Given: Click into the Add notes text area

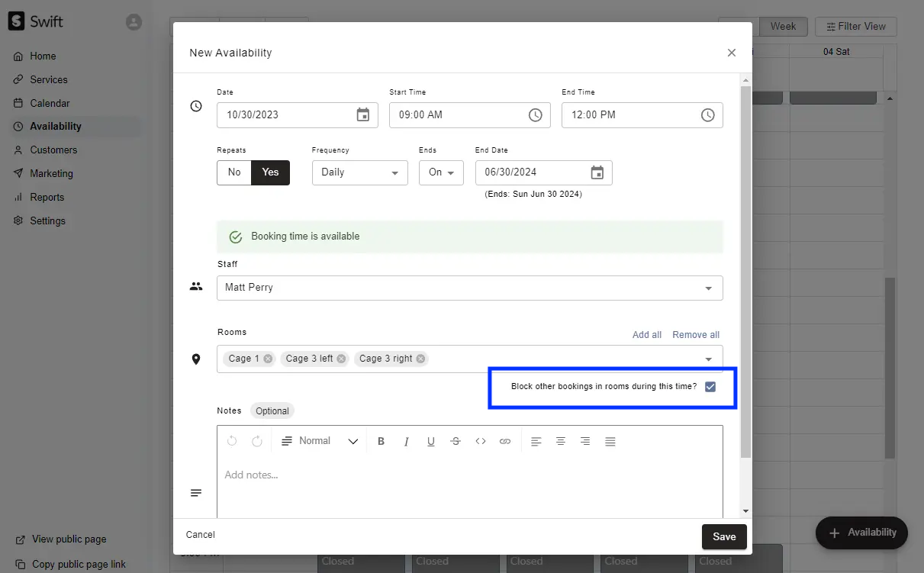Looking at the screenshot, I should (x=469, y=481).
